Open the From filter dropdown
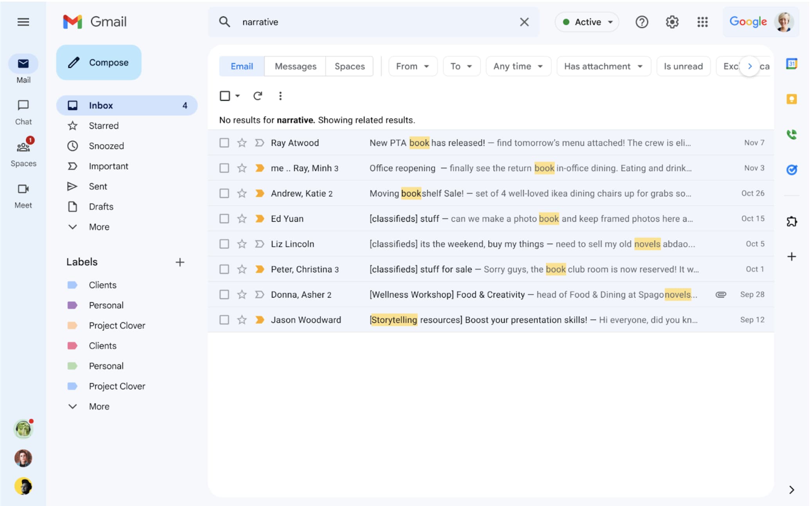 [412, 66]
